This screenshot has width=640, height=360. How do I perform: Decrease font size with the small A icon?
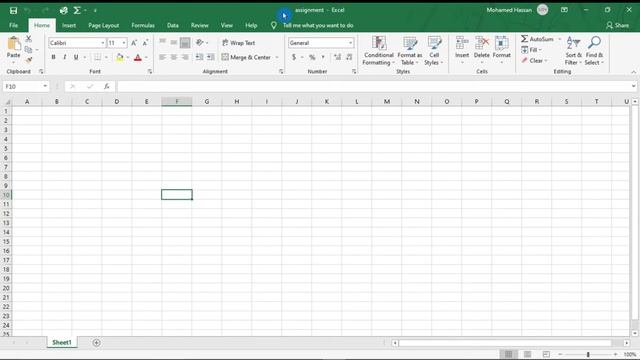tap(145, 43)
